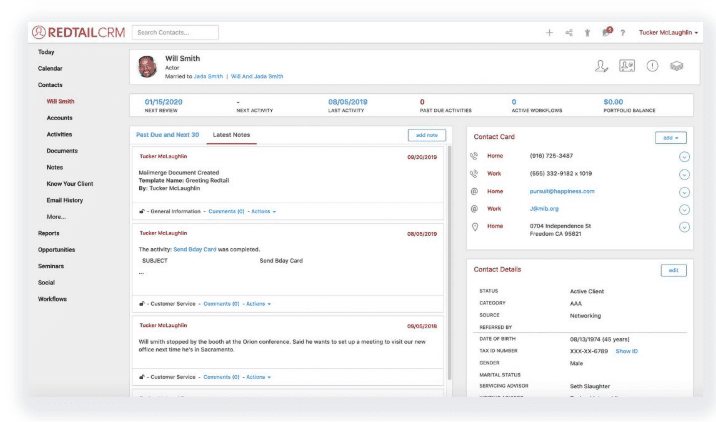Click the stacked layers icon in contact header
Screen dimensions: 716x422
click(676, 66)
